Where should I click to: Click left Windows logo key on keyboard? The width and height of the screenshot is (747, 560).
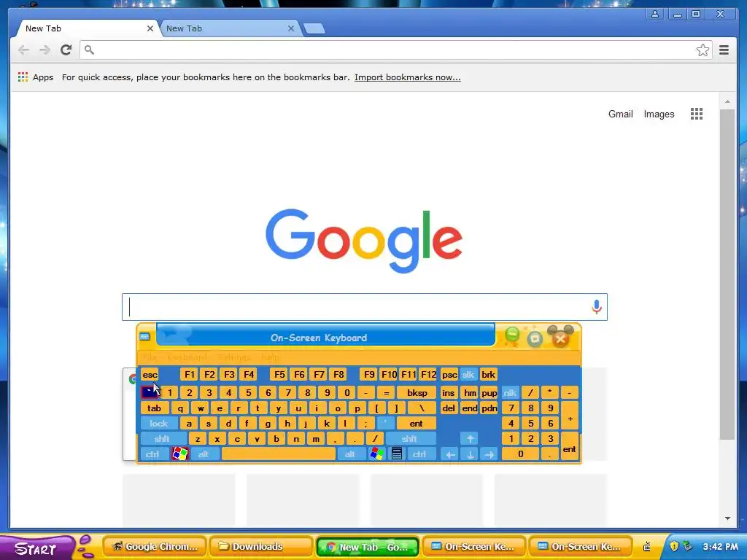click(179, 454)
